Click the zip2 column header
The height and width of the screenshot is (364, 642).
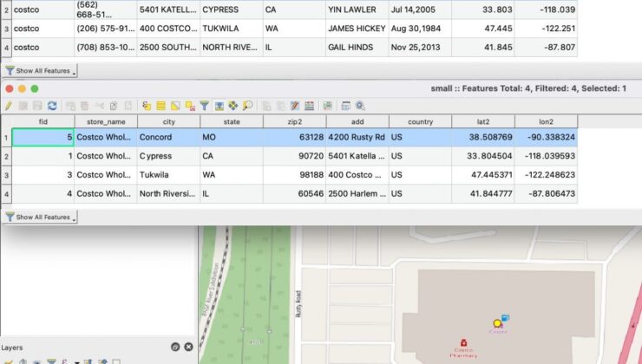coord(295,121)
